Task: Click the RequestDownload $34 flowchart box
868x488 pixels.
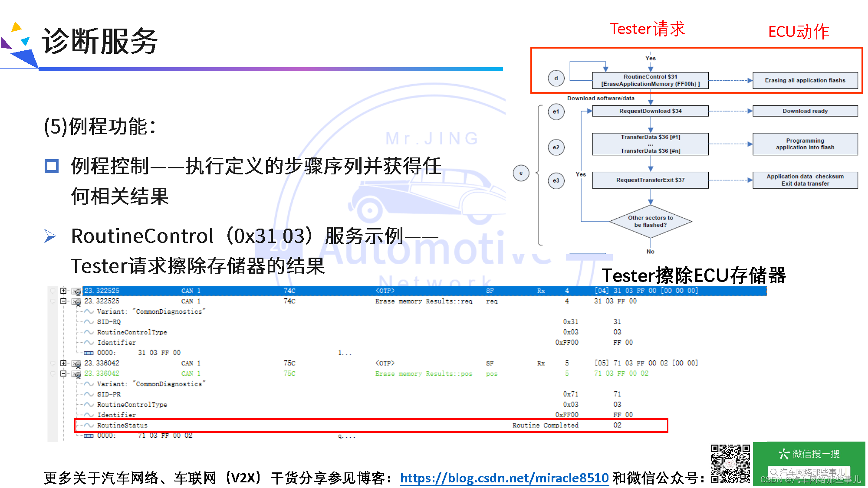Action: pos(650,111)
